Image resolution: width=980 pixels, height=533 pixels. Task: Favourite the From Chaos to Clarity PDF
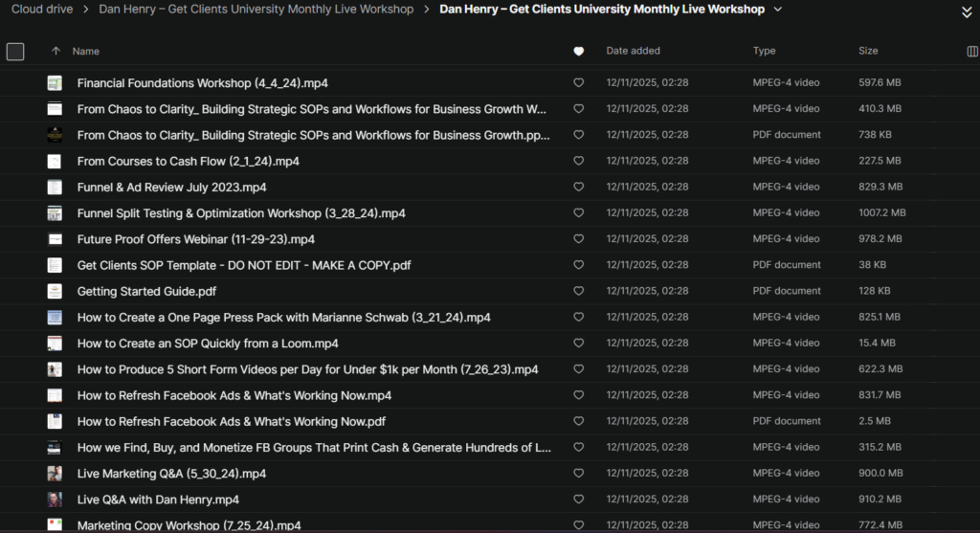click(579, 134)
